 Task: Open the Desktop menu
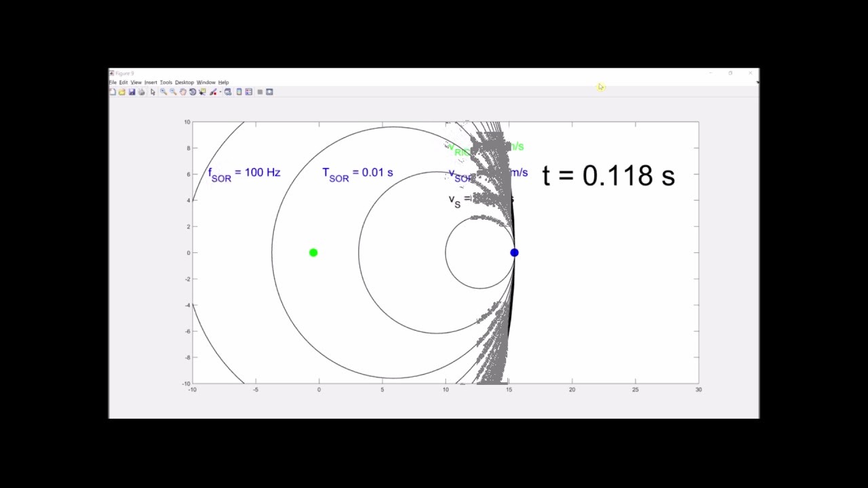pyautogui.click(x=184, y=82)
